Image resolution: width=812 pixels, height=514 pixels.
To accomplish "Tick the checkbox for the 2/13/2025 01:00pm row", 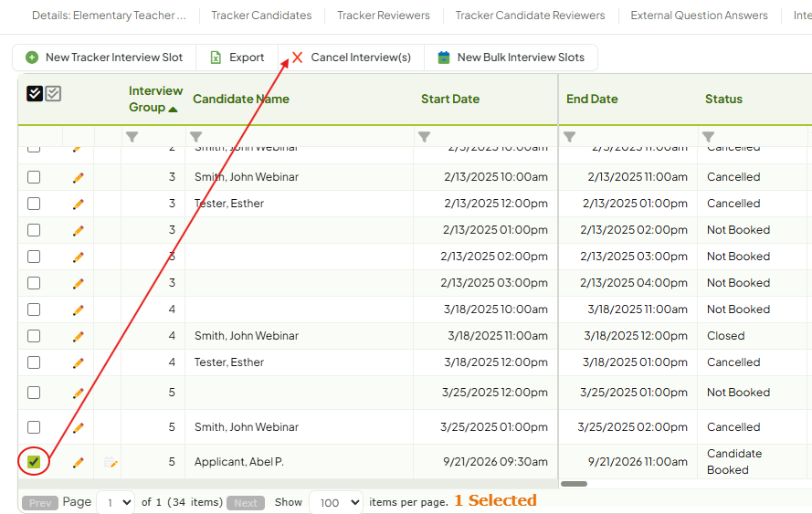I will 34,230.
